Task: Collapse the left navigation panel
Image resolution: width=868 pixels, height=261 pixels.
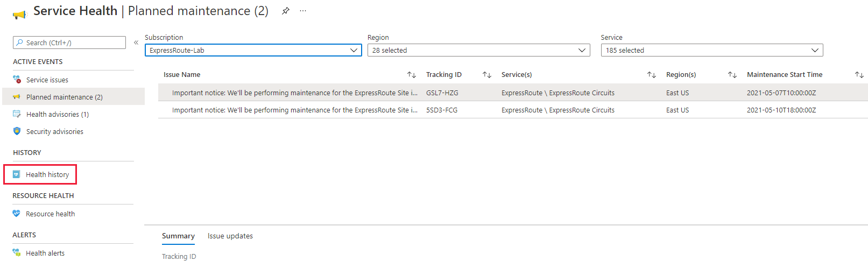Action: click(136, 43)
